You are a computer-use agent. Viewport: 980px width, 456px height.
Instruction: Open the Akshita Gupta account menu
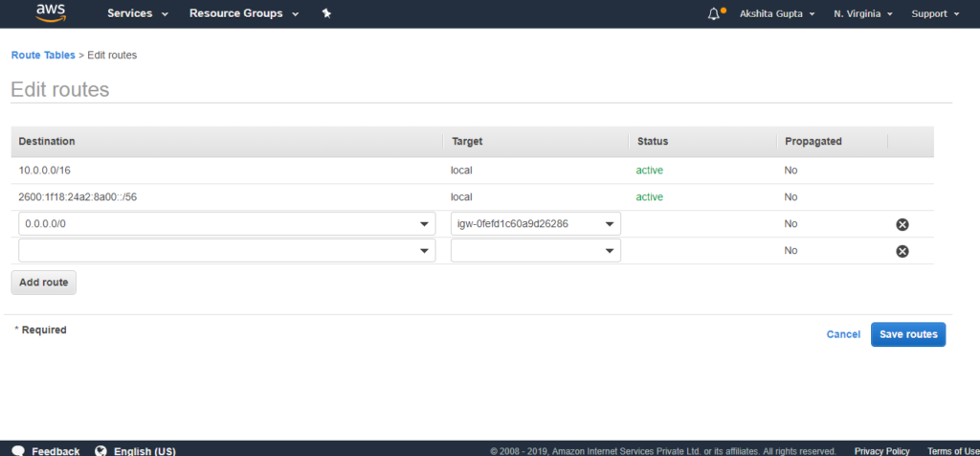click(777, 13)
